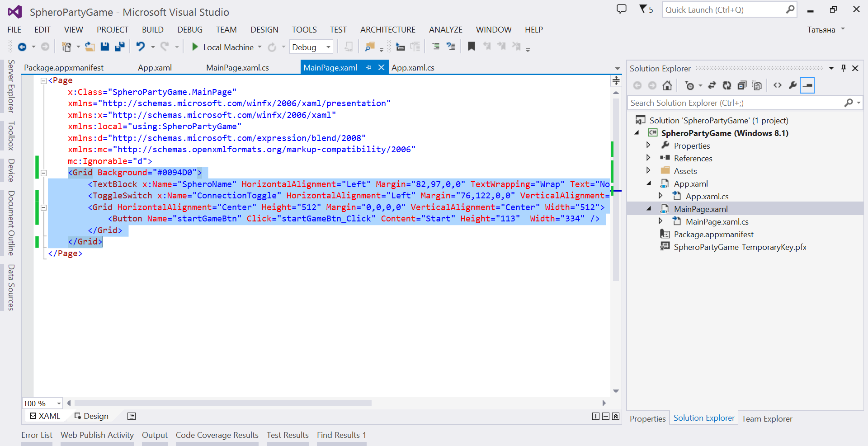Switch to the MainPage.xaml.cs editor tab
868x446 pixels.
(x=237, y=68)
